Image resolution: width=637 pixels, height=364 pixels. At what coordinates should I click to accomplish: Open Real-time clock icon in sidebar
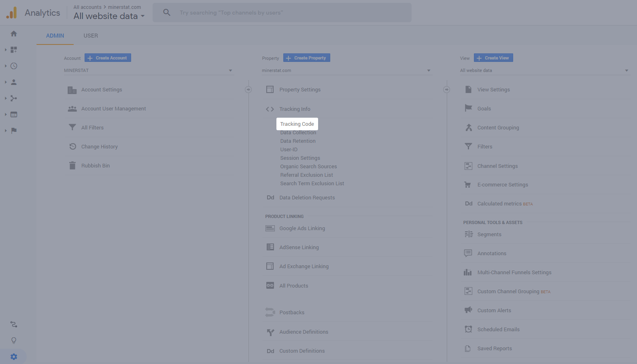pos(14,66)
